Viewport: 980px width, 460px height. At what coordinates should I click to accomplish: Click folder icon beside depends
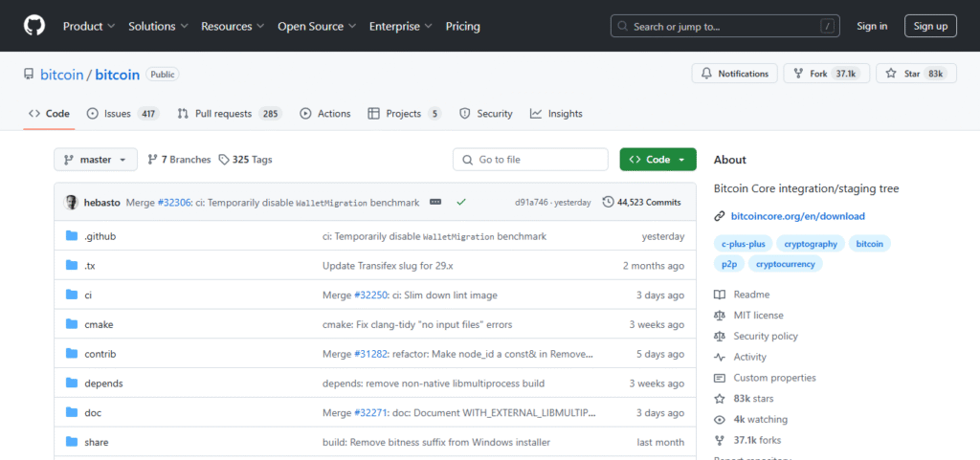click(x=71, y=383)
